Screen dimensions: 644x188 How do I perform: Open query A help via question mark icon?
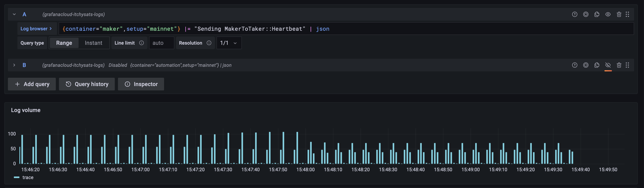pyautogui.click(x=575, y=14)
